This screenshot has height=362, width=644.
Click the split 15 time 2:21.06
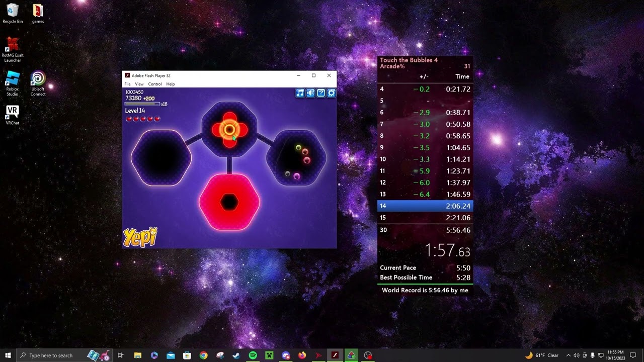458,218
